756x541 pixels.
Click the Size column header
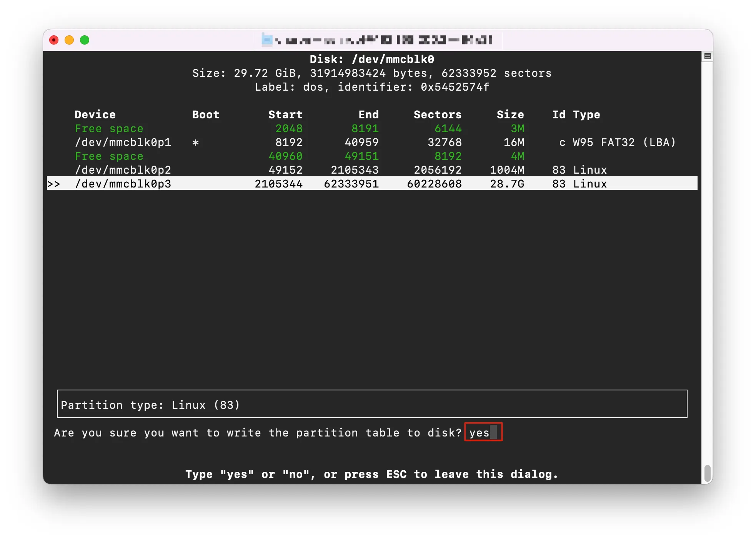pos(510,115)
